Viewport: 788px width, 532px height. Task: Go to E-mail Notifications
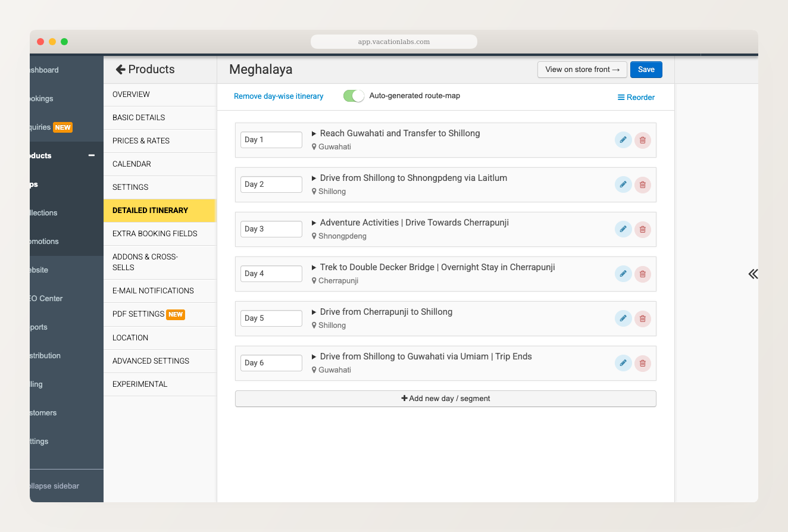[x=160, y=291]
